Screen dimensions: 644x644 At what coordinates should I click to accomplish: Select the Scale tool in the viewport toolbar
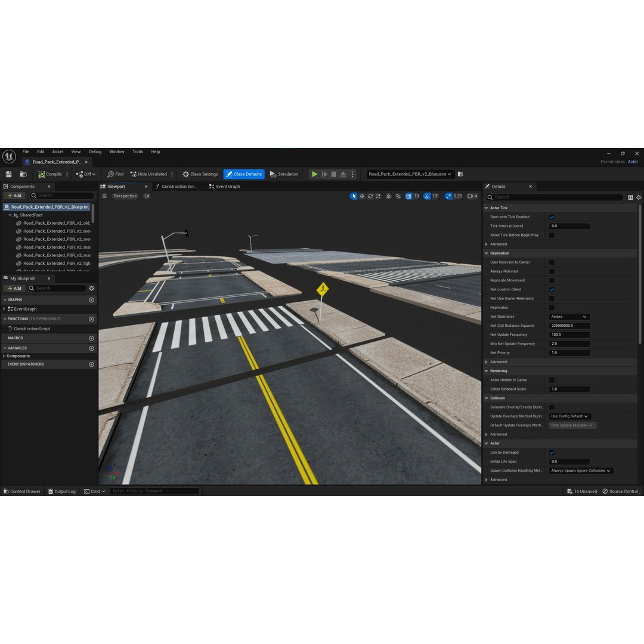pyautogui.click(x=377, y=196)
